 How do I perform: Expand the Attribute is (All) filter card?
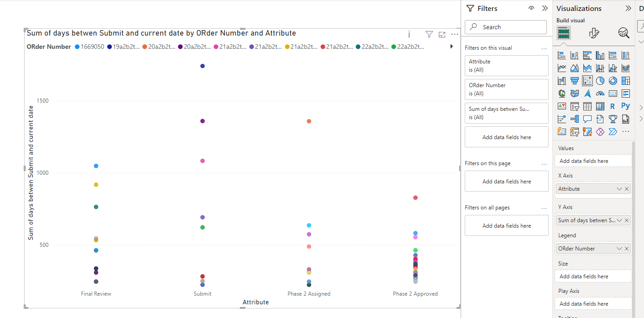point(506,66)
